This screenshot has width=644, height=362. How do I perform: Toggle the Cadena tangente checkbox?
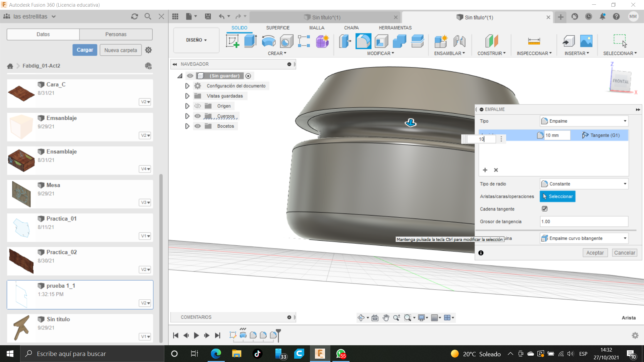coord(544,209)
